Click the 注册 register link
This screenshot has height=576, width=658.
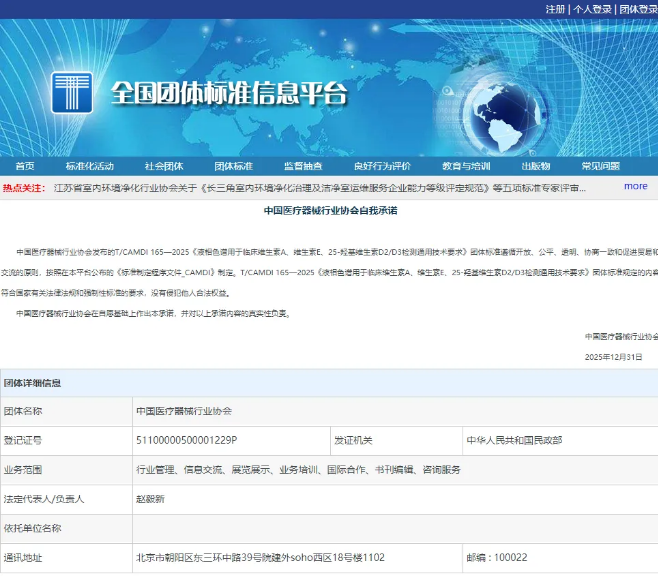click(555, 9)
